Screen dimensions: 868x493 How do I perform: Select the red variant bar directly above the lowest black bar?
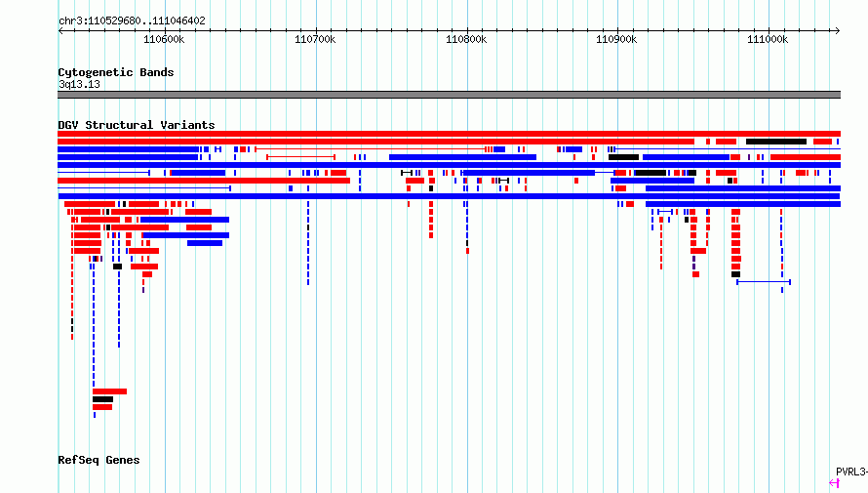pyautogui.click(x=109, y=391)
